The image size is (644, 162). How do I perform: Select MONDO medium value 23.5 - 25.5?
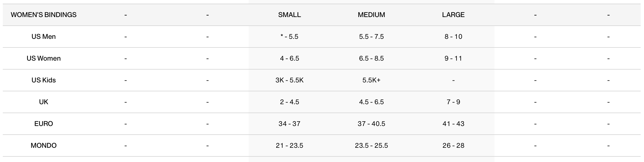click(371, 146)
